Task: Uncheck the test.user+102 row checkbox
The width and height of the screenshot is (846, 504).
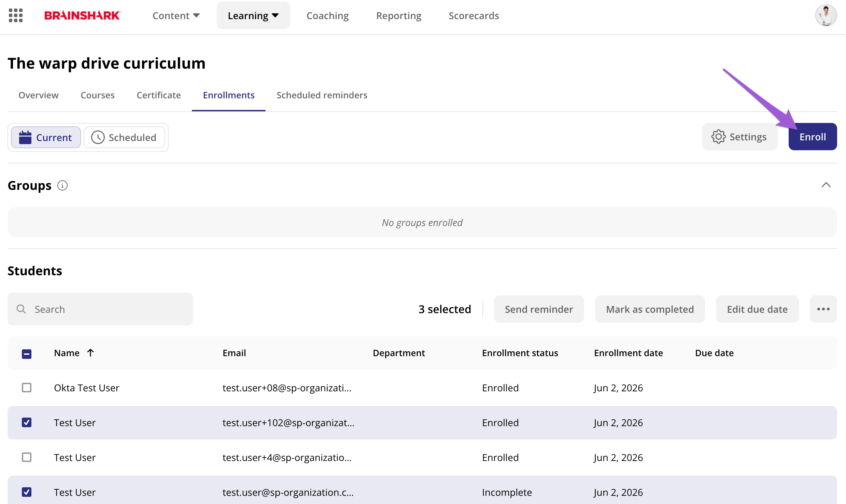Action: 27,422
